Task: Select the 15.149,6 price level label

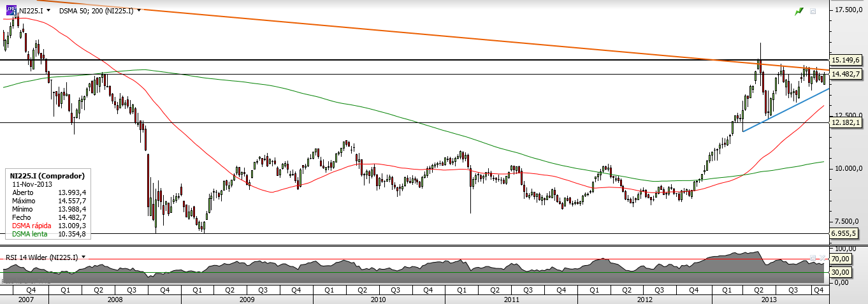Action: pyautogui.click(x=847, y=60)
